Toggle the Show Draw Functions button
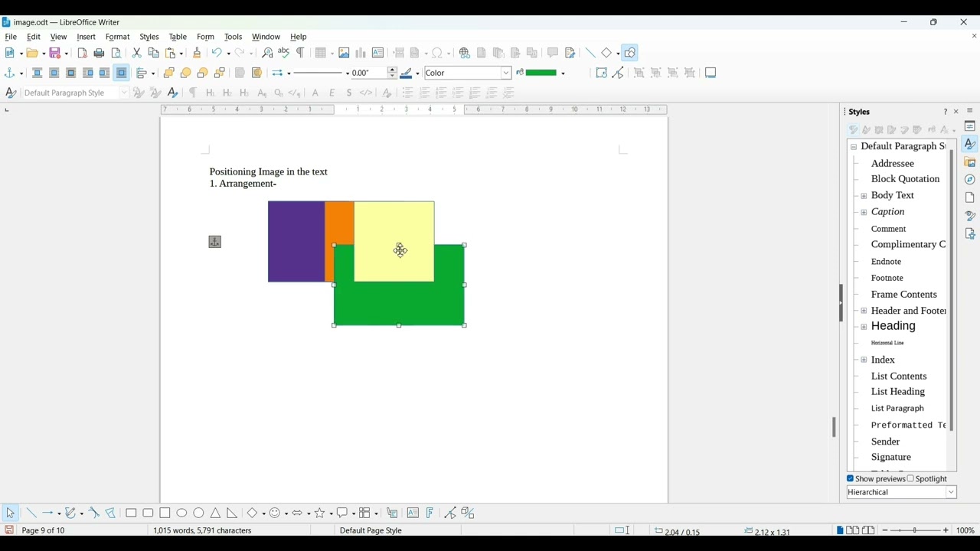 tap(631, 54)
